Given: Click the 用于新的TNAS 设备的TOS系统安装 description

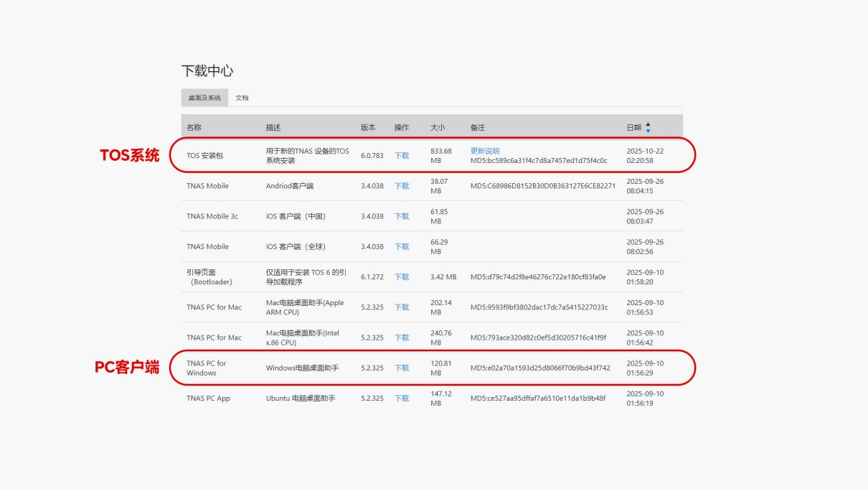Looking at the screenshot, I should tap(308, 156).
